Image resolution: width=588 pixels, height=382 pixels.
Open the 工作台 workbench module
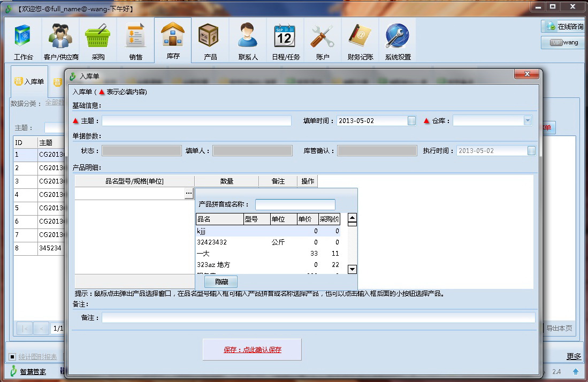[x=23, y=41]
